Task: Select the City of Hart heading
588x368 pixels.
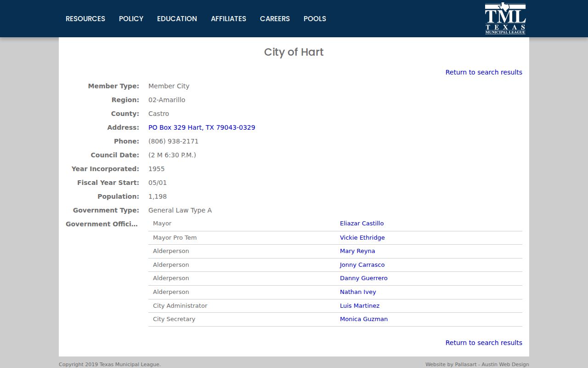Action: tap(294, 52)
